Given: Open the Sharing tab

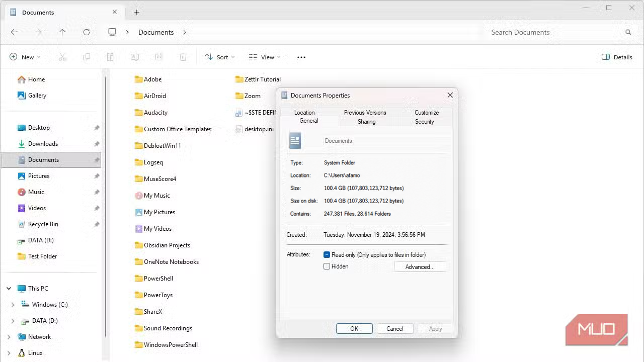Looking at the screenshot, I should click(366, 122).
